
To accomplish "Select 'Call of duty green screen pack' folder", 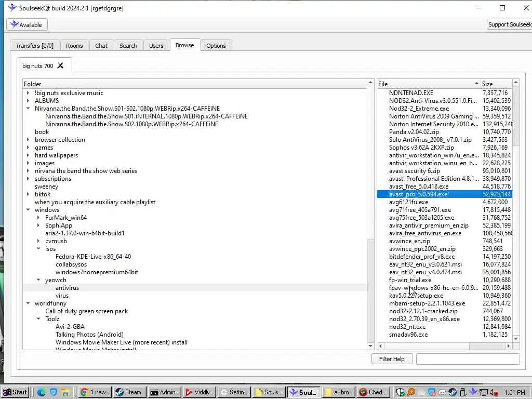I will [87, 311].
